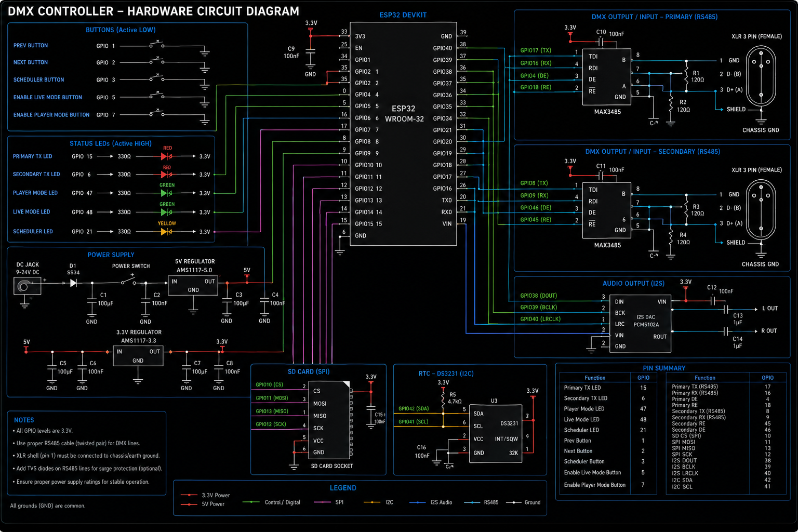798x532 pixels.
Task: Click the 'LEGEND' heading
Action: click(x=343, y=488)
